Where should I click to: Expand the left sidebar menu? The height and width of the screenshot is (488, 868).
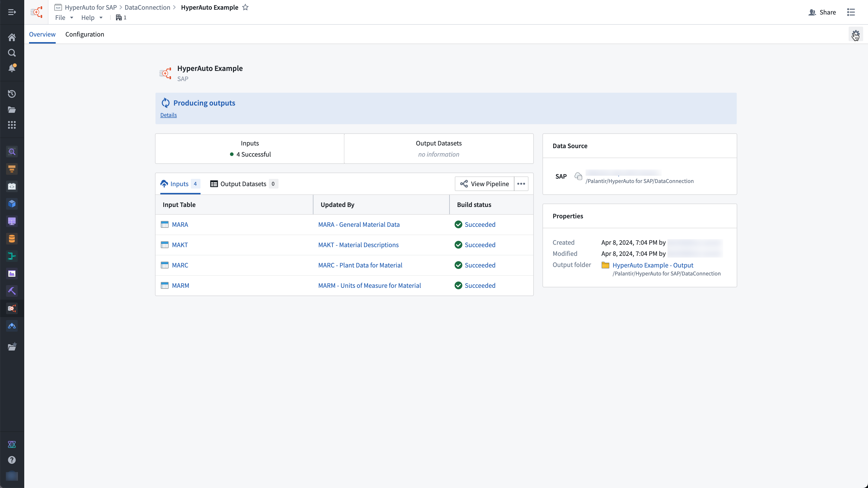coord(12,12)
